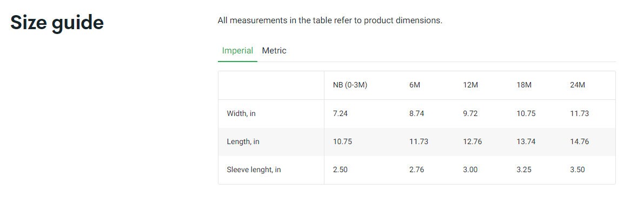Switch to the Metric tab
Screen dimensions: 644x204
(x=274, y=51)
